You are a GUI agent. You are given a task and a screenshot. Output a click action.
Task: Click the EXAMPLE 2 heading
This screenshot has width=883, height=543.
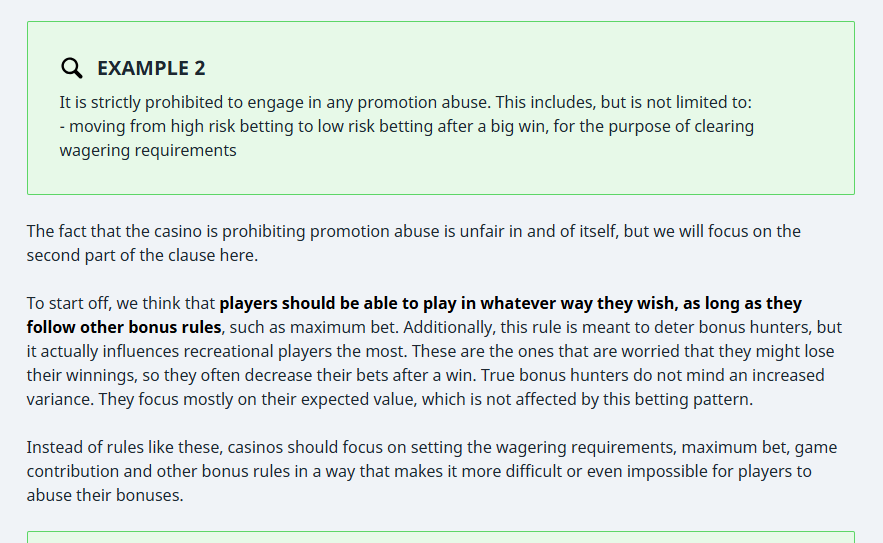(151, 68)
